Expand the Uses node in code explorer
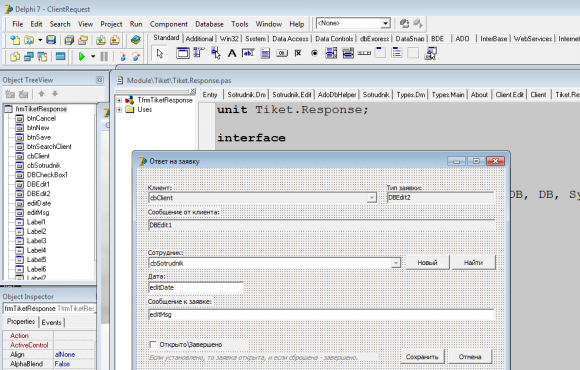The width and height of the screenshot is (580, 370). point(119,110)
